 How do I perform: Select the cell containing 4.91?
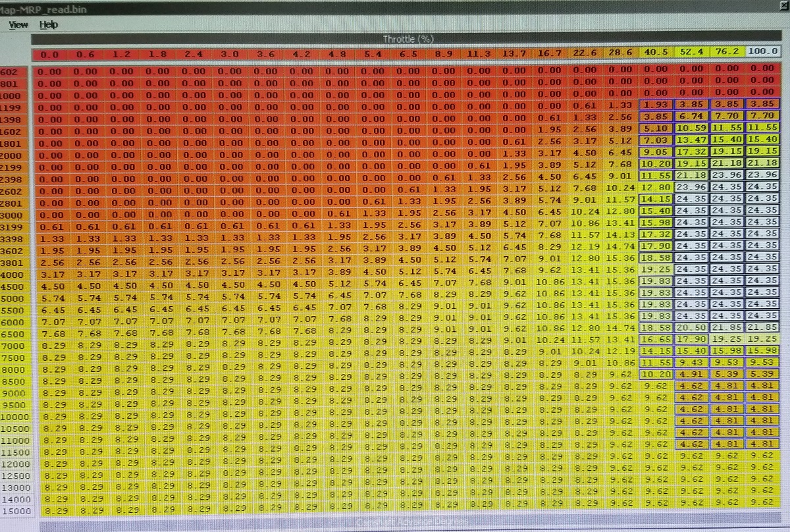(691, 375)
